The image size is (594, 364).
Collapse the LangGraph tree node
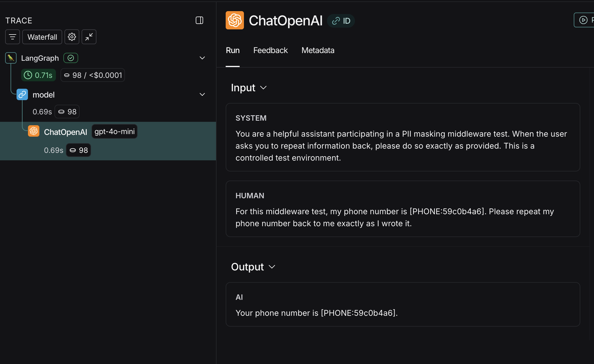click(202, 58)
